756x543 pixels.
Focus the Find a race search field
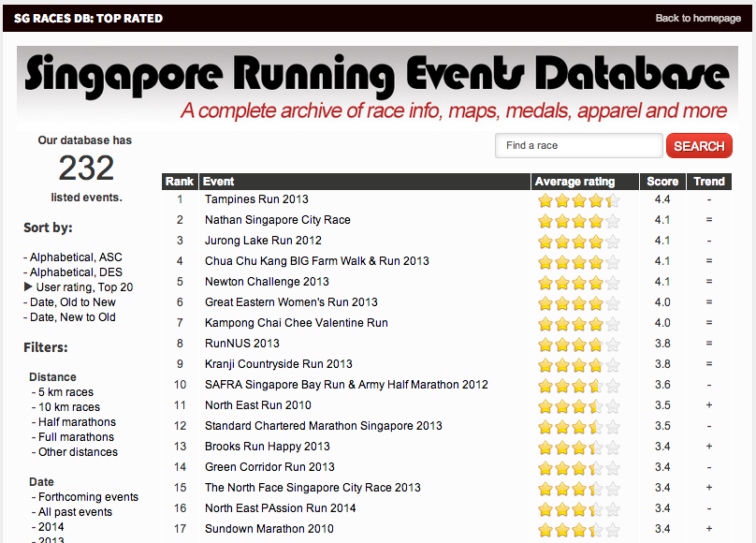579,146
